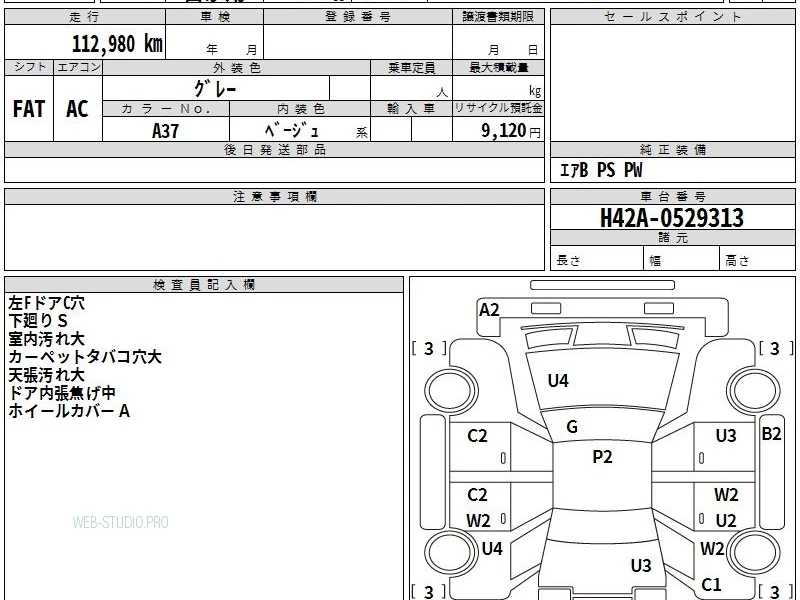Select the セールスポイント section header

click(x=672, y=17)
